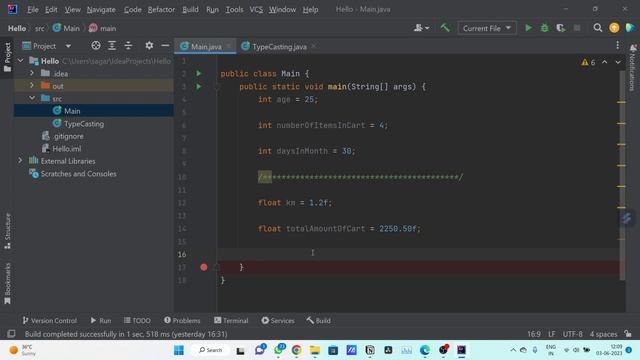The height and width of the screenshot is (360, 640).
Task: Expand External Libraries node
Action: (x=20, y=161)
